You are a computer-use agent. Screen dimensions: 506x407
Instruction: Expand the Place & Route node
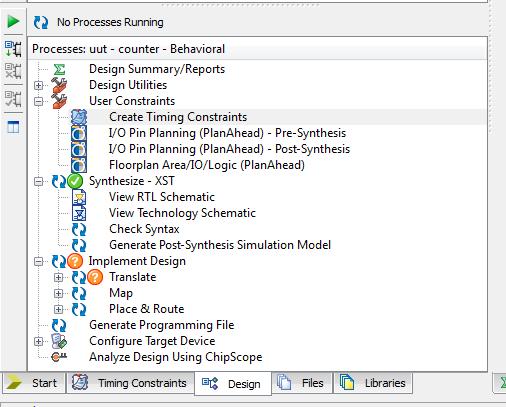[x=58, y=309]
